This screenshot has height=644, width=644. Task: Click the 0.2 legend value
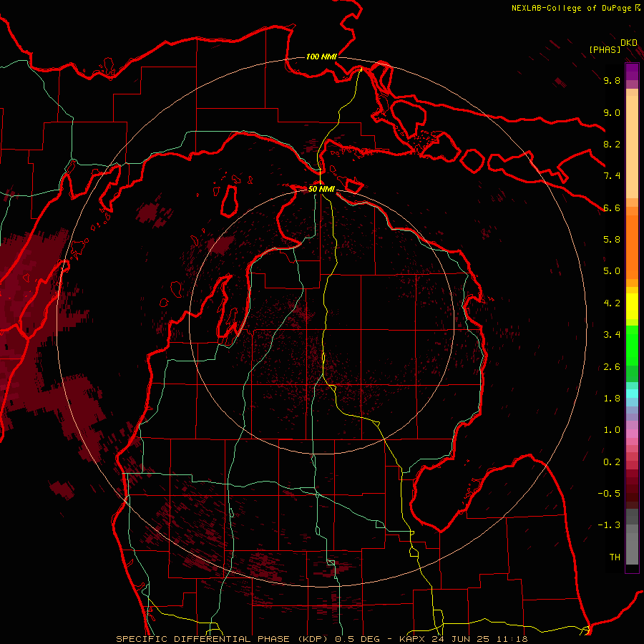pyautogui.click(x=612, y=462)
